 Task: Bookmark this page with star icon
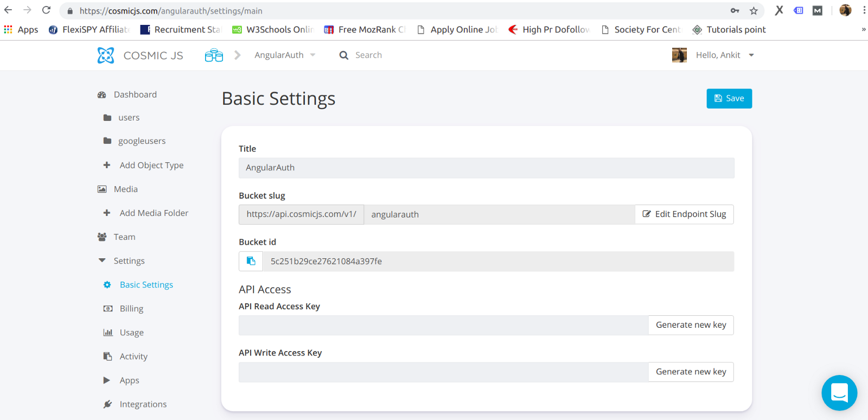[754, 11]
